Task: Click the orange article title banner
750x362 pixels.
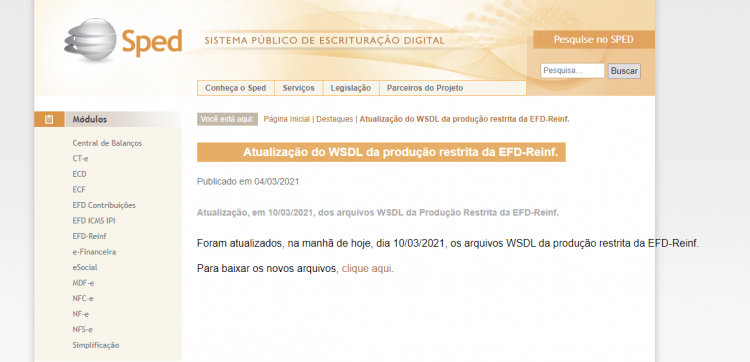Action: 381,152
